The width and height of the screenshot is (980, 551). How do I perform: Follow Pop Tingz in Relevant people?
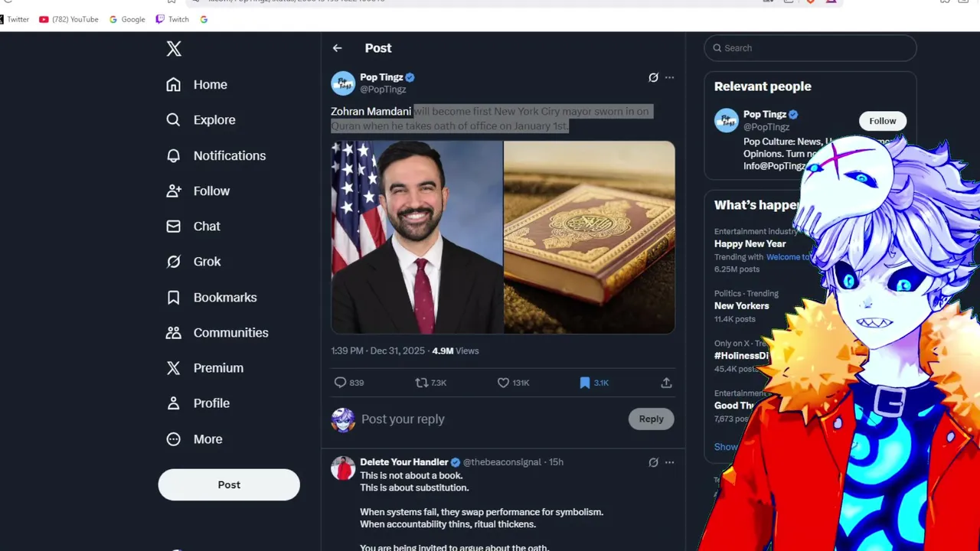[x=883, y=121]
